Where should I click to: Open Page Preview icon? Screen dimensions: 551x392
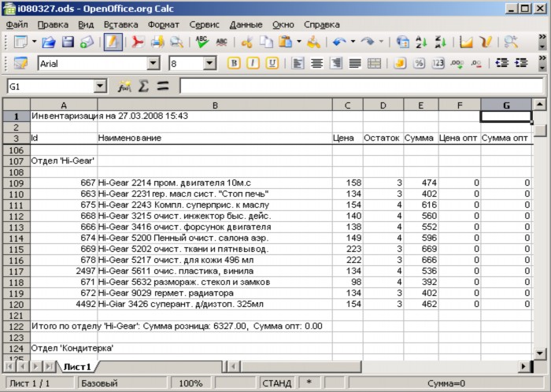click(x=176, y=43)
